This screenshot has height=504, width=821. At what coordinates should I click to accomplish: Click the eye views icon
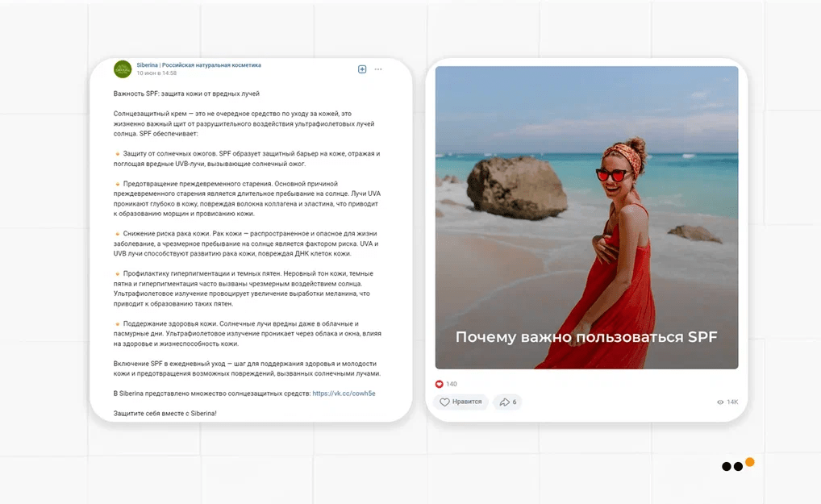(720, 402)
